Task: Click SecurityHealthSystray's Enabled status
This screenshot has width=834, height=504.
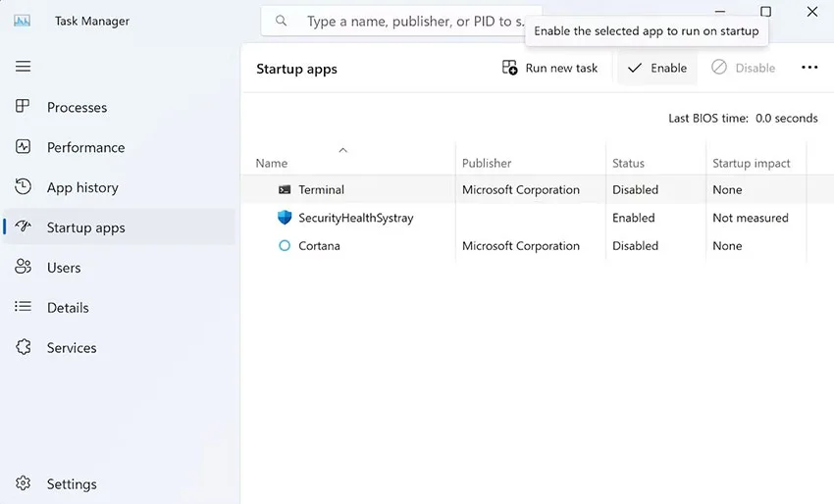Action: [633, 218]
